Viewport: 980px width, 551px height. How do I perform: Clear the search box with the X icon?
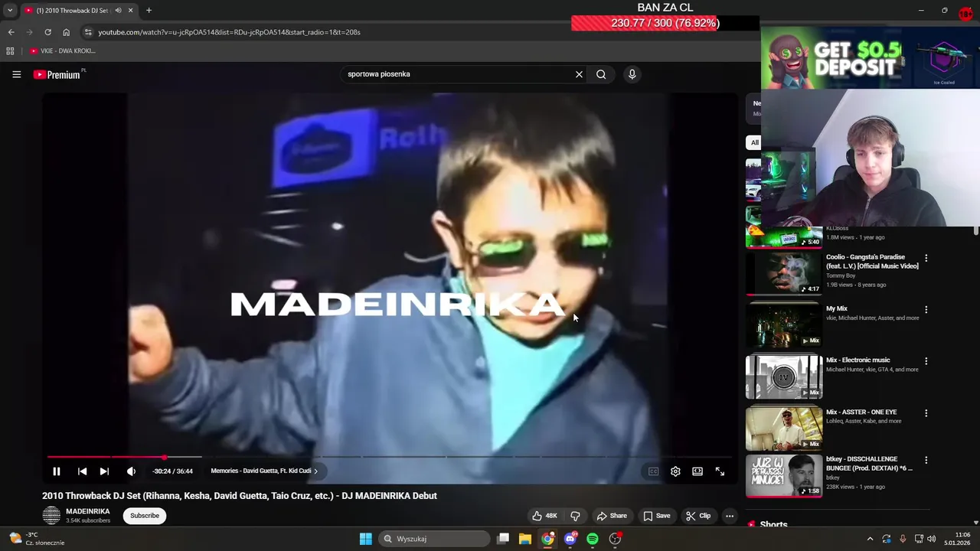point(579,74)
